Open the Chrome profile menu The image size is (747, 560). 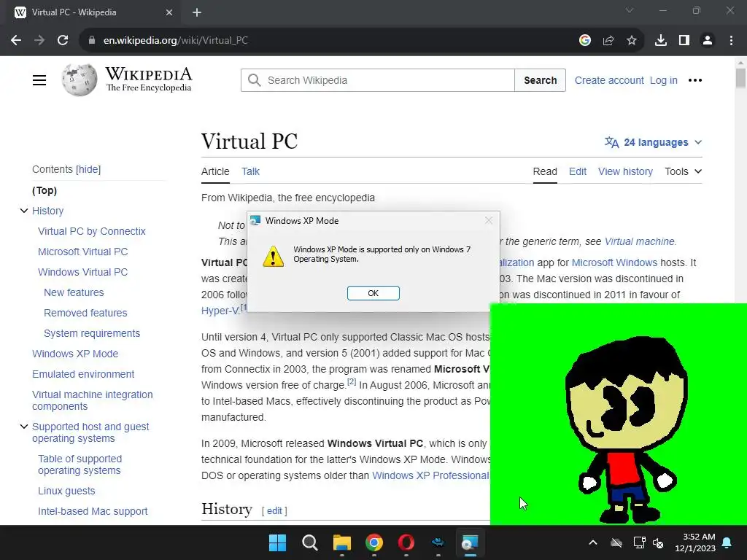click(708, 41)
